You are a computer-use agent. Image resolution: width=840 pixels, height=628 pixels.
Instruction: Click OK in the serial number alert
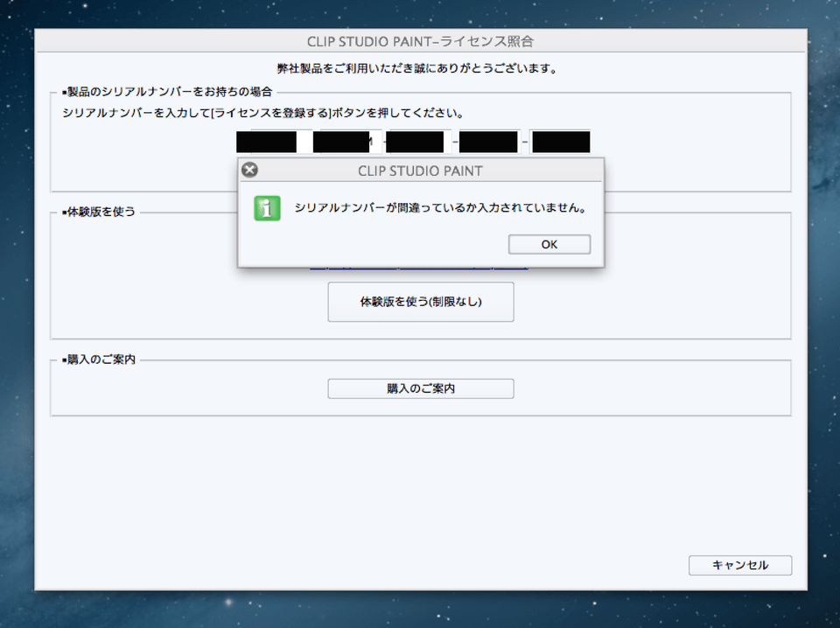(549, 245)
